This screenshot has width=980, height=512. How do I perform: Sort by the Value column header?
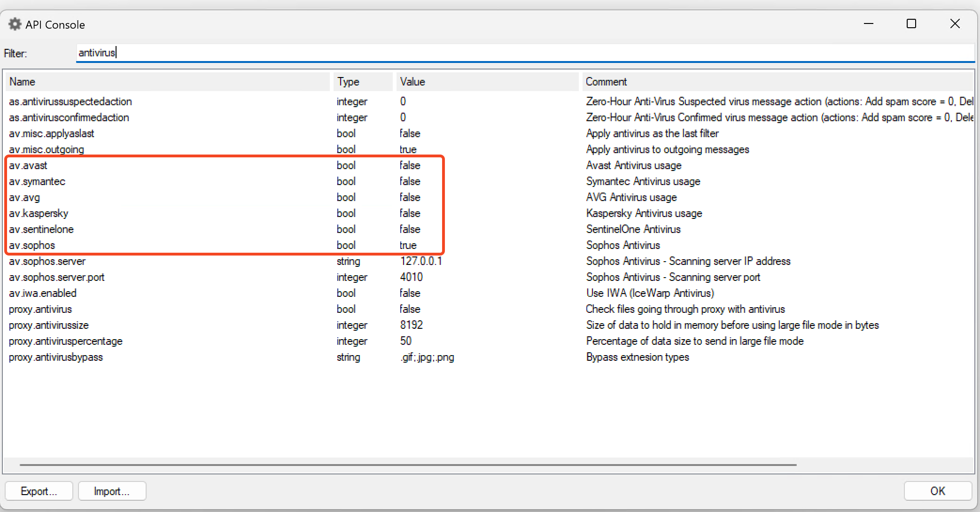click(487, 82)
